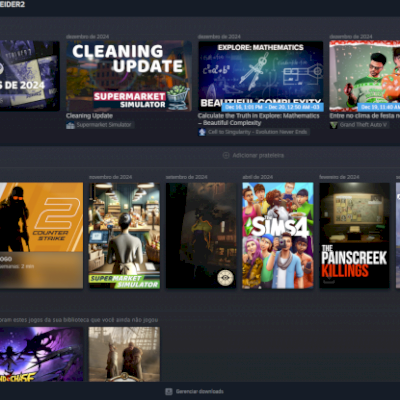Add a new shelf with Adicionar prateleira
This screenshot has width=400, height=400.
pyautogui.click(x=253, y=155)
